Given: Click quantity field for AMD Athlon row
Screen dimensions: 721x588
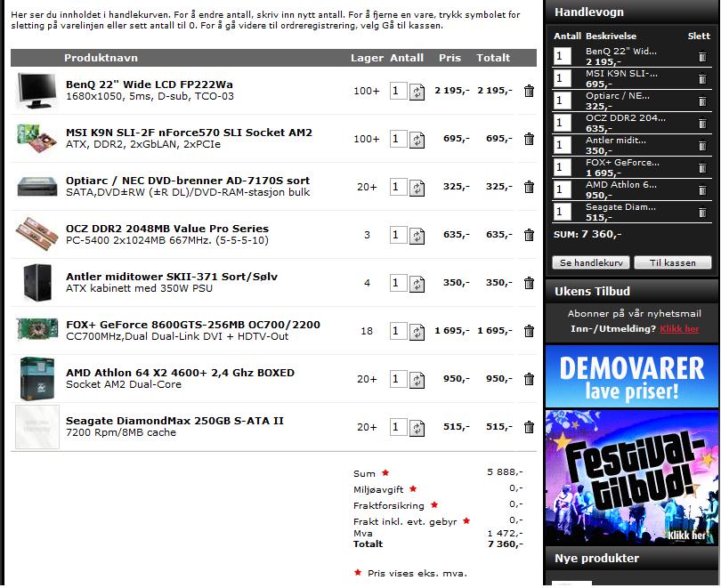Looking at the screenshot, I should (x=398, y=379).
